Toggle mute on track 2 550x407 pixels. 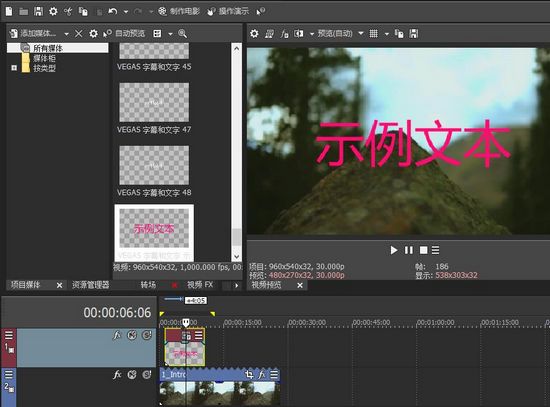point(132,375)
